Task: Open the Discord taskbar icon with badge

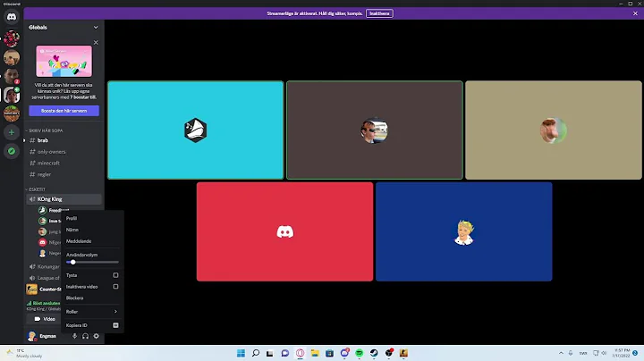Action: [x=344, y=352]
